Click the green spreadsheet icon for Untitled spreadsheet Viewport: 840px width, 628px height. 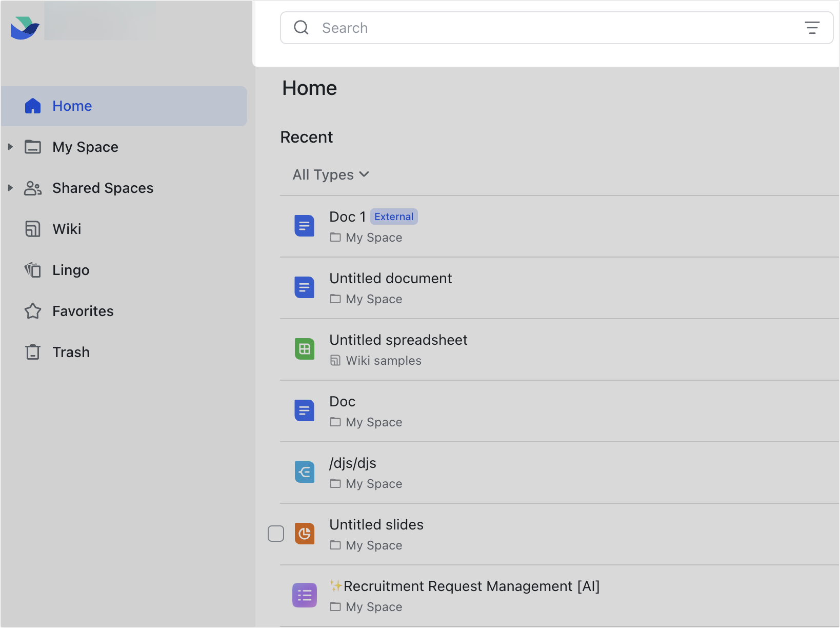coord(304,349)
